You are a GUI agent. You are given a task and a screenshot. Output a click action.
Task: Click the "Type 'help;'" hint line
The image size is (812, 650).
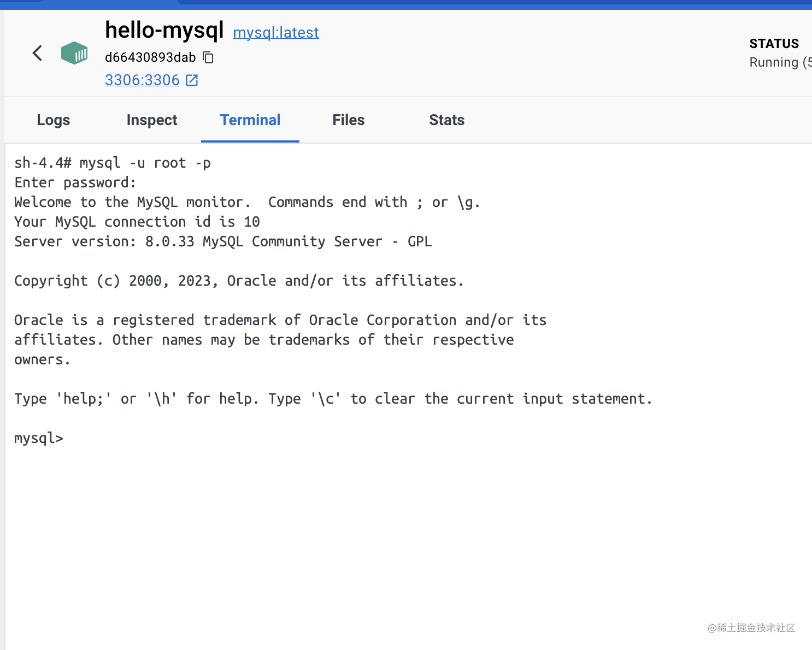(333, 399)
